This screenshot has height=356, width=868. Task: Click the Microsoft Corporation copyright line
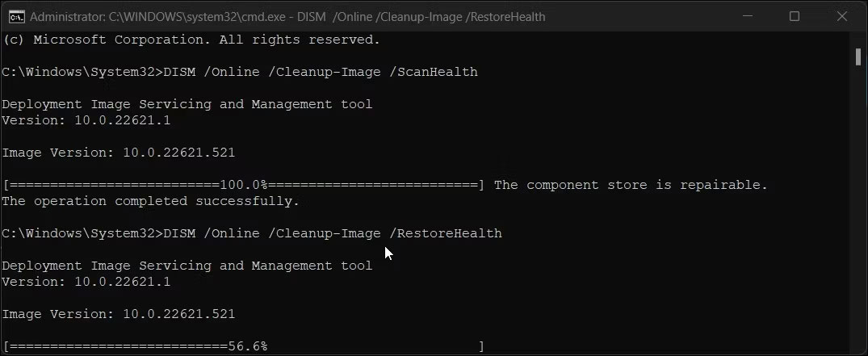coord(191,40)
